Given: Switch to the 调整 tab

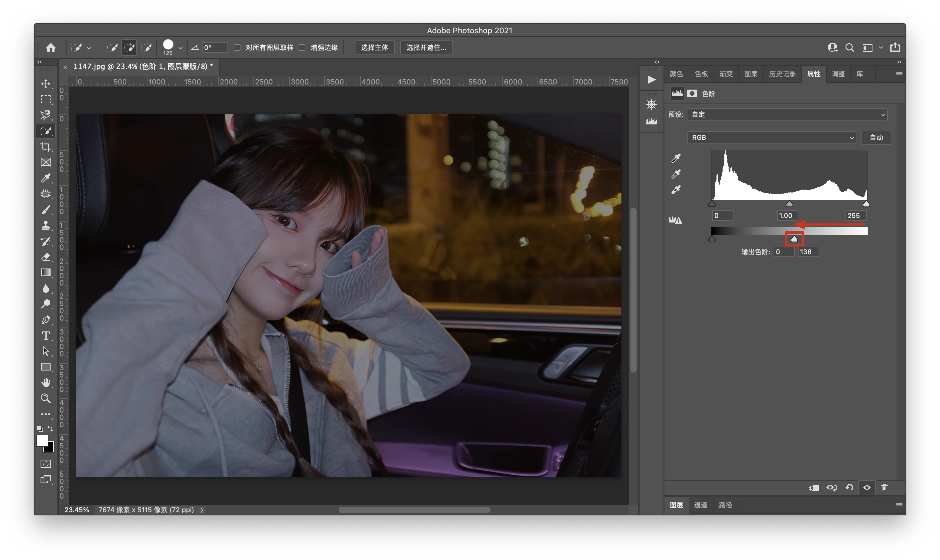Looking at the screenshot, I should pyautogui.click(x=838, y=74).
